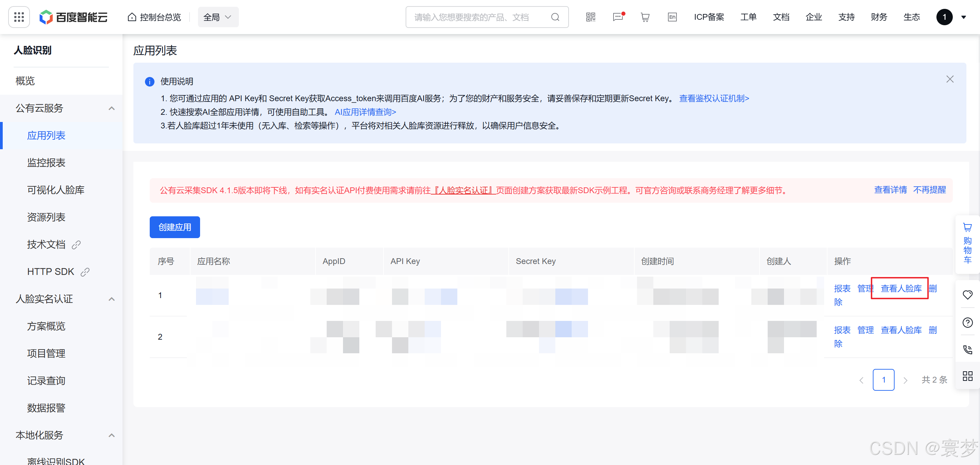Screen dimensions: 980x465
Task: Close the 使用说明 info banner
Action: (x=950, y=79)
